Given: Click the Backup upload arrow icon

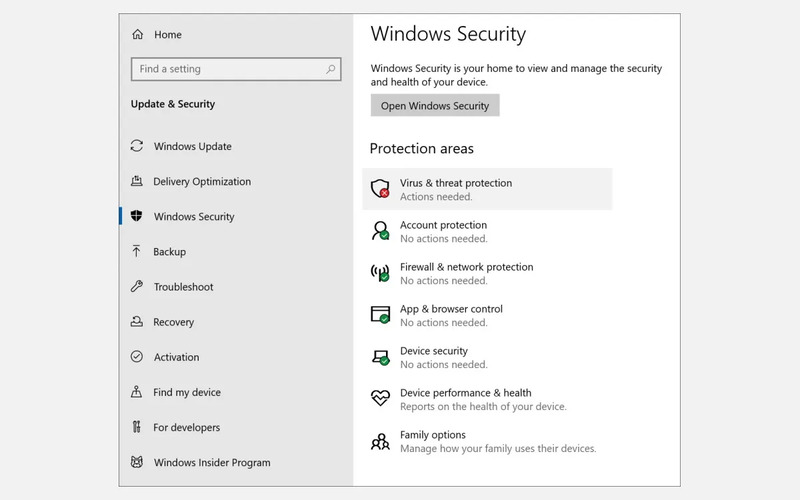Looking at the screenshot, I should (x=136, y=251).
